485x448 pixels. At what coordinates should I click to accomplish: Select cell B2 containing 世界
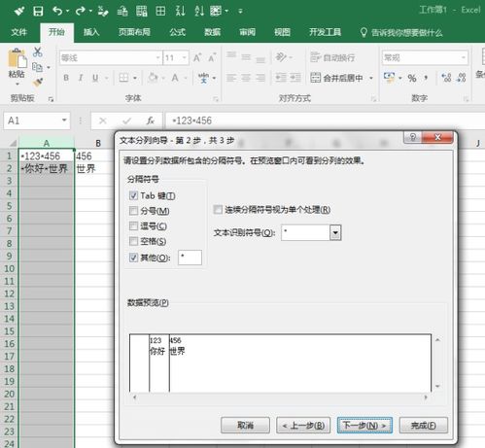point(93,168)
